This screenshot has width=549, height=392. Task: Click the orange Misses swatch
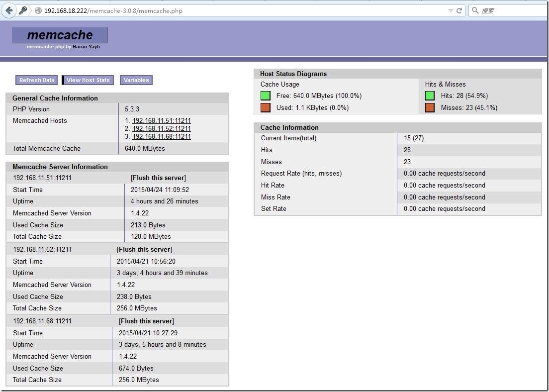[430, 107]
